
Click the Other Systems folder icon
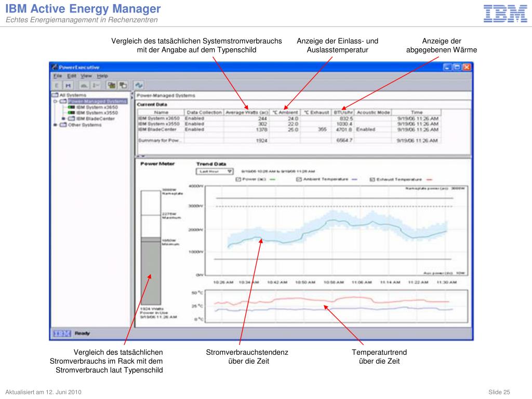coord(63,125)
